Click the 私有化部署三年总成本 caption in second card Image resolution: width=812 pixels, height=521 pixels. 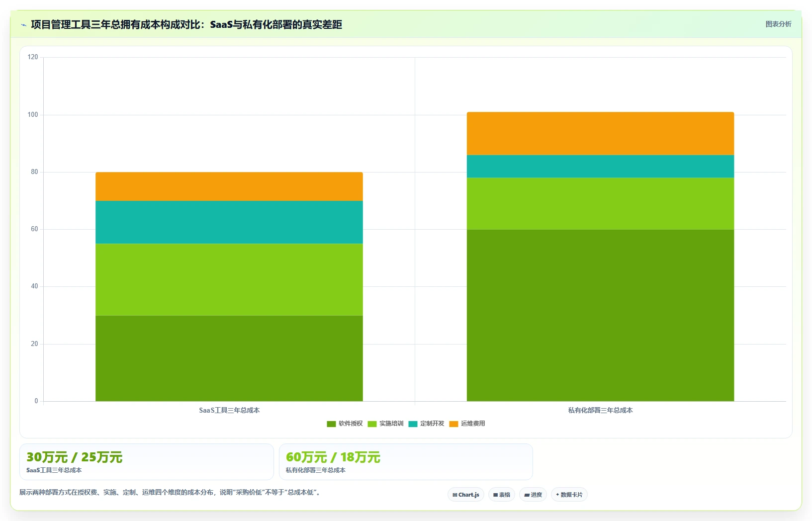316,470
